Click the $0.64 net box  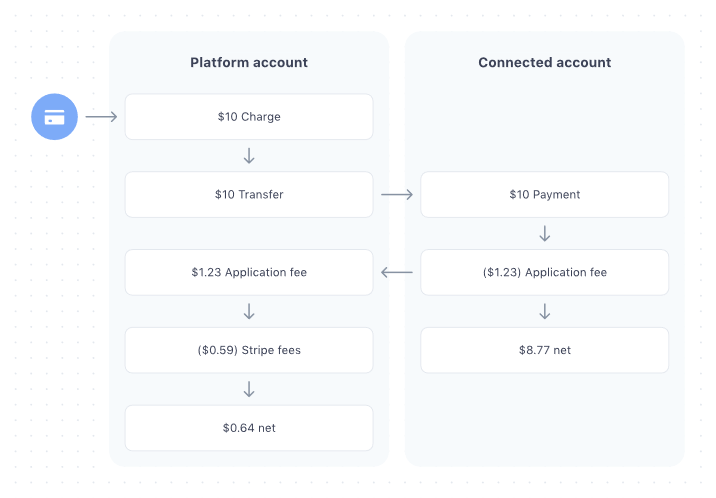click(x=249, y=428)
